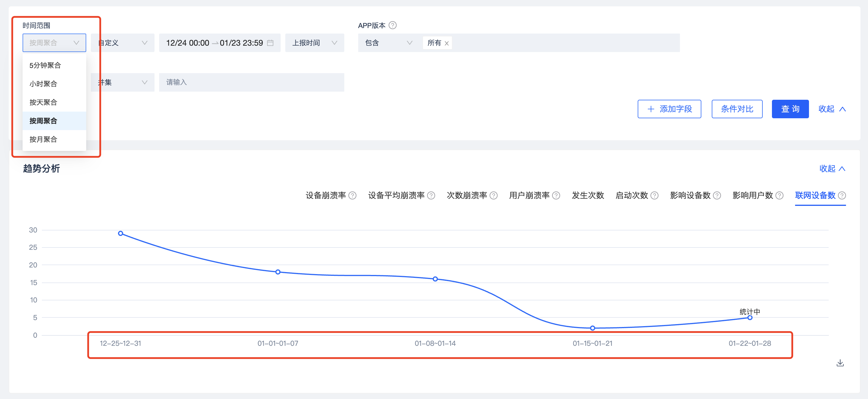
Task: Click the 请输入 text input
Action: coord(252,82)
